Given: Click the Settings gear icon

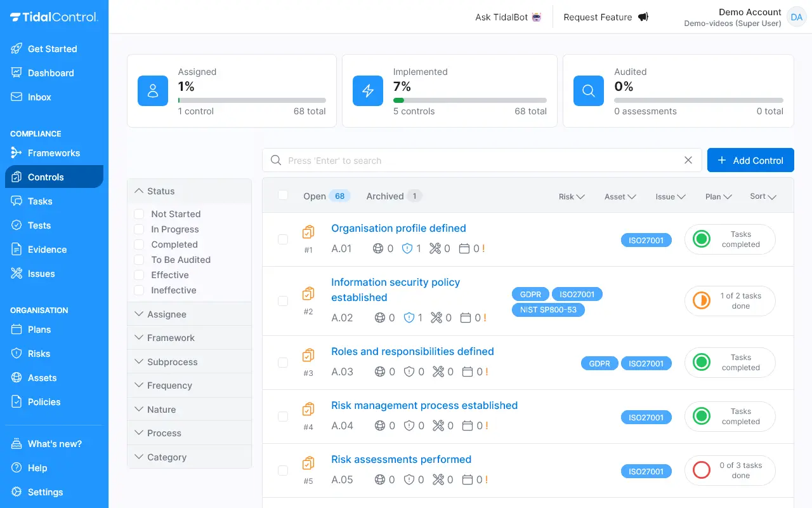Looking at the screenshot, I should click(x=16, y=492).
